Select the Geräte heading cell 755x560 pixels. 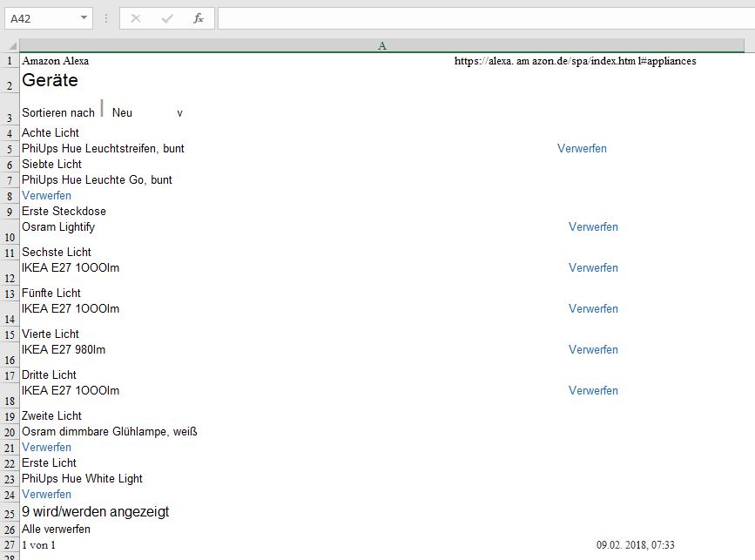click(x=50, y=81)
